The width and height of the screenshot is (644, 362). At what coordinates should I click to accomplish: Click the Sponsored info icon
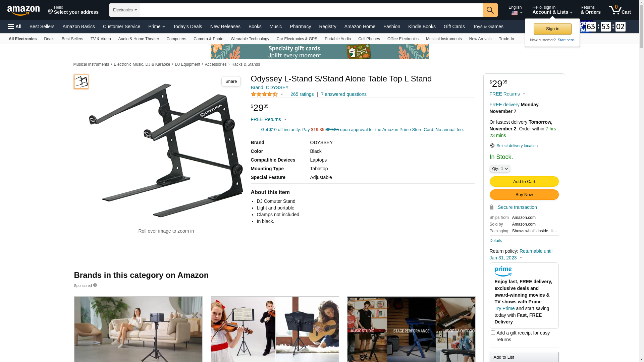[x=95, y=285]
